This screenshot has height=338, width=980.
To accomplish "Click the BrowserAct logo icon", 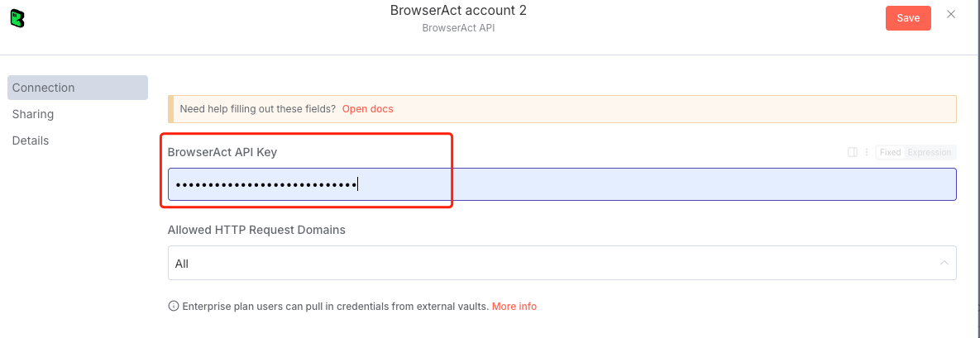I will click(17, 17).
